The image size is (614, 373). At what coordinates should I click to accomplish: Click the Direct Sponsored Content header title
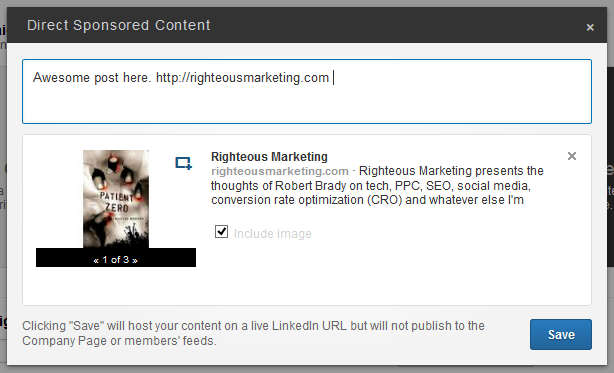point(119,25)
